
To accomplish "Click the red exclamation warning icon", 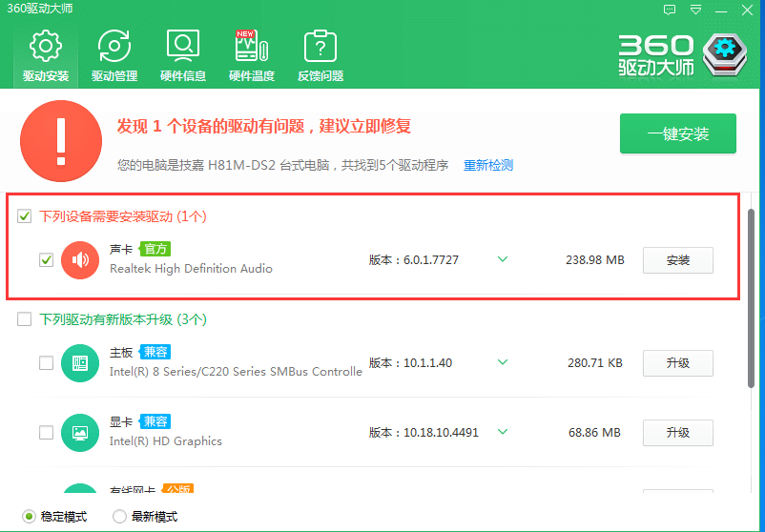I will (61, 141).
